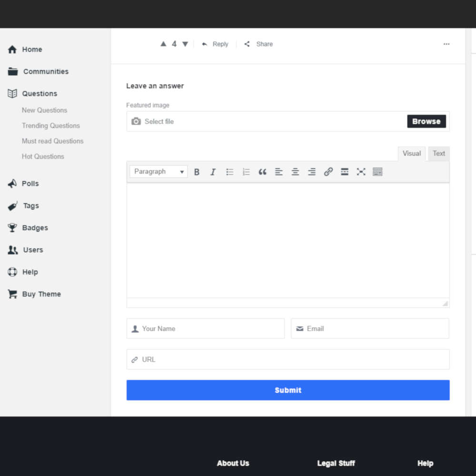Viewport: 476px width, 476px height.
Task: Apply italic formatting in editor
Action: click(213, 172)
